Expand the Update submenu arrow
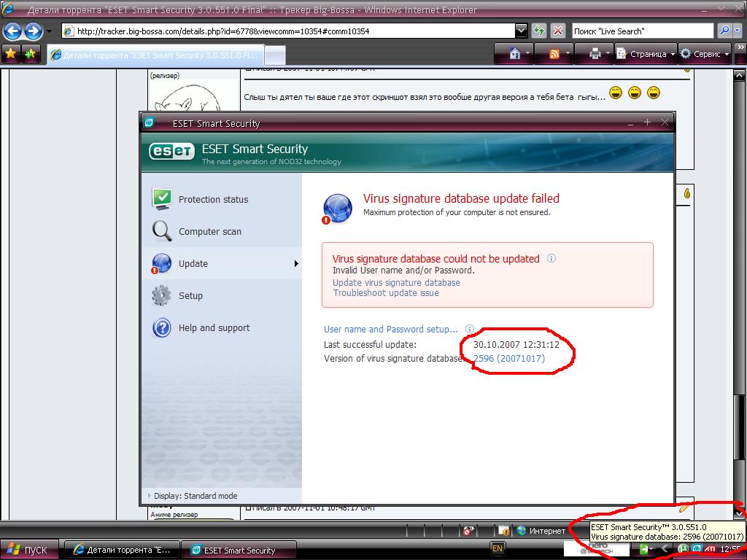 point(296,263)
